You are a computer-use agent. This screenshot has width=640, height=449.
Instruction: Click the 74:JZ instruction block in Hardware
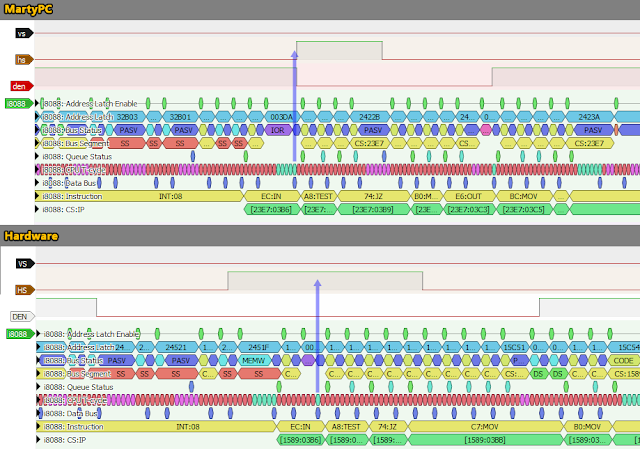388,427
